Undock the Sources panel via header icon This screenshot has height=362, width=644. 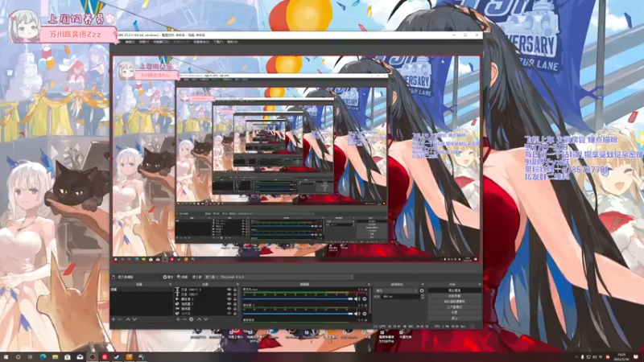pyautogui.click(x=237, y=284)
